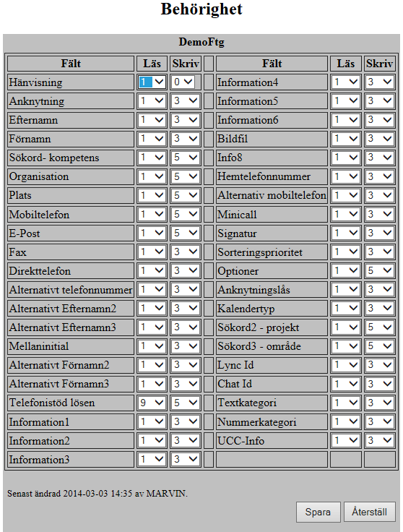Screen dimensions: 403x532
Task: Open the Läs dropdown for Hemtelefonnummer
Action: 346,176
